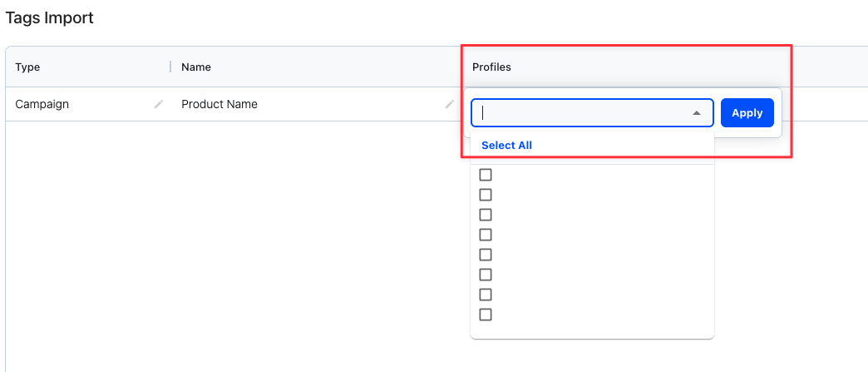The width and height of the screenshot is (868, 372).
Task: Collapse the Profiles dropdown using the arrow
Action: click(697, 113)
